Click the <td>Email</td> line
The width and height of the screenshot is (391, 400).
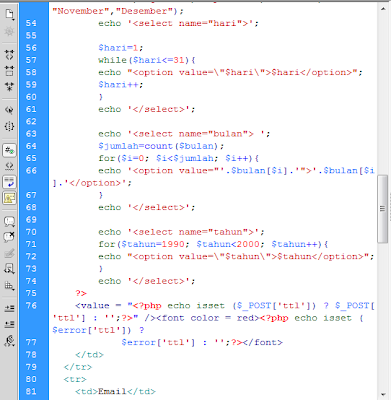pos(115,391)
